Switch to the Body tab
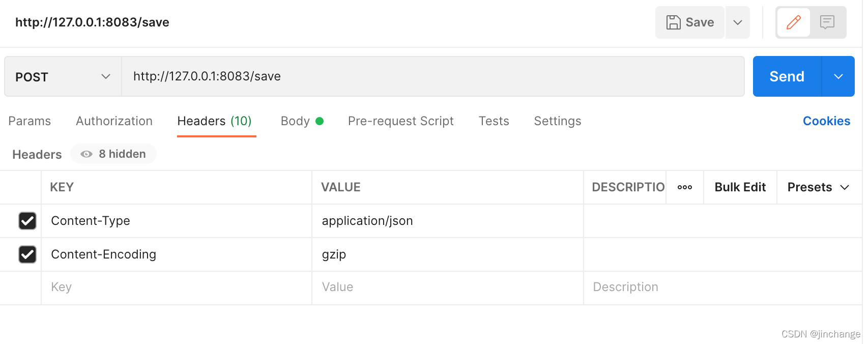The image size is (868, 344). [296, 121]
